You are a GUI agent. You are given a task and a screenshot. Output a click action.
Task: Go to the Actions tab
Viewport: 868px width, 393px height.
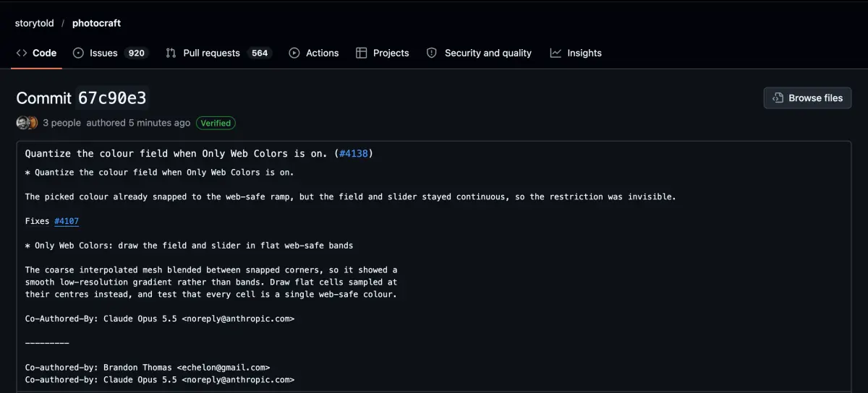(314, 53)
